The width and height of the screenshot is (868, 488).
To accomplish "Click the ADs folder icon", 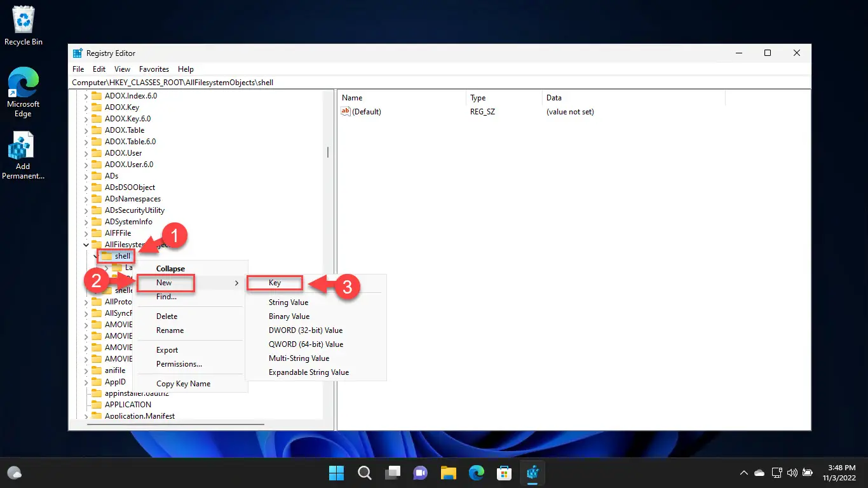I will pos(97,176).
